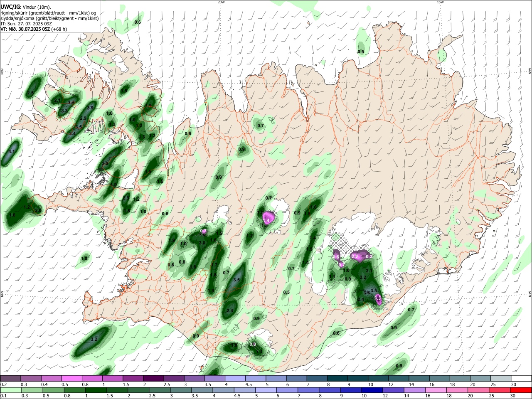This screenshot has width=532, height=399.
Task: Click the "4.1" precipitation value
Action: (12, 152)
